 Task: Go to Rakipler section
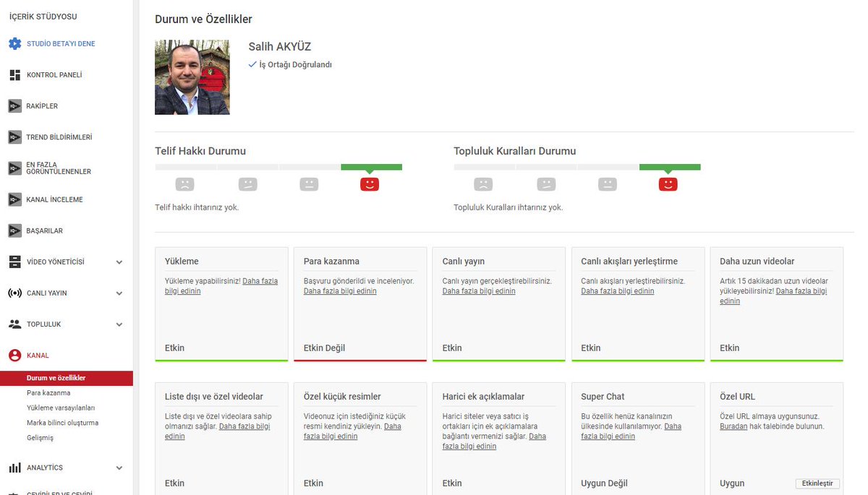pos(42,106)
